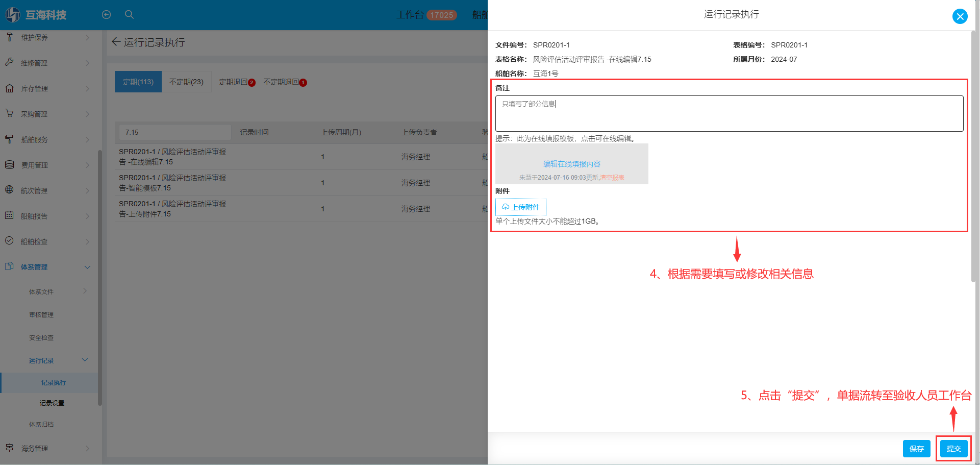Click the sidebar vertical scrollbar
The height and width of the screenshot is (465, 980).
pyautogui.click(x=99, y=278)
